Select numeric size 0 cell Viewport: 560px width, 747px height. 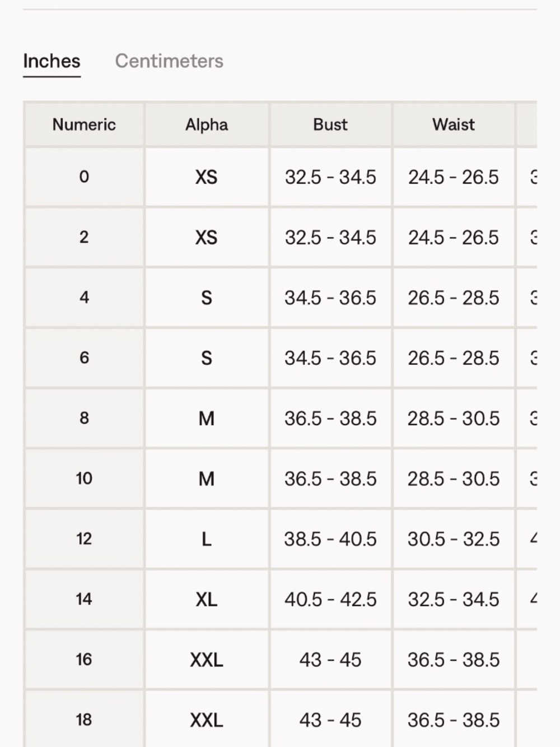pyautogui.click(x=84, y=177)
